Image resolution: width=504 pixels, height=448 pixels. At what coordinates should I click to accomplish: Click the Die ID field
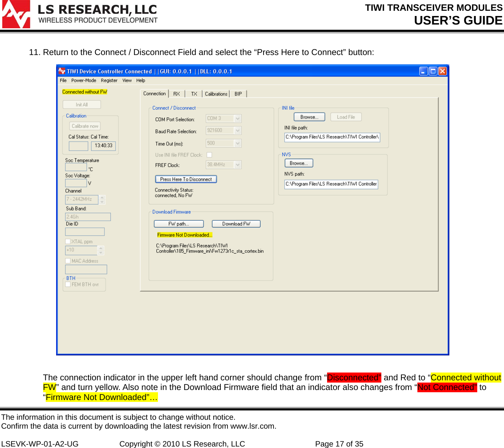click(85, 232)
